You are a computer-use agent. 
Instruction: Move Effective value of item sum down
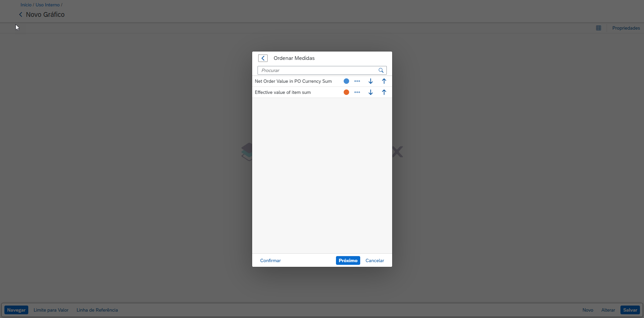(x=370, y=92)
